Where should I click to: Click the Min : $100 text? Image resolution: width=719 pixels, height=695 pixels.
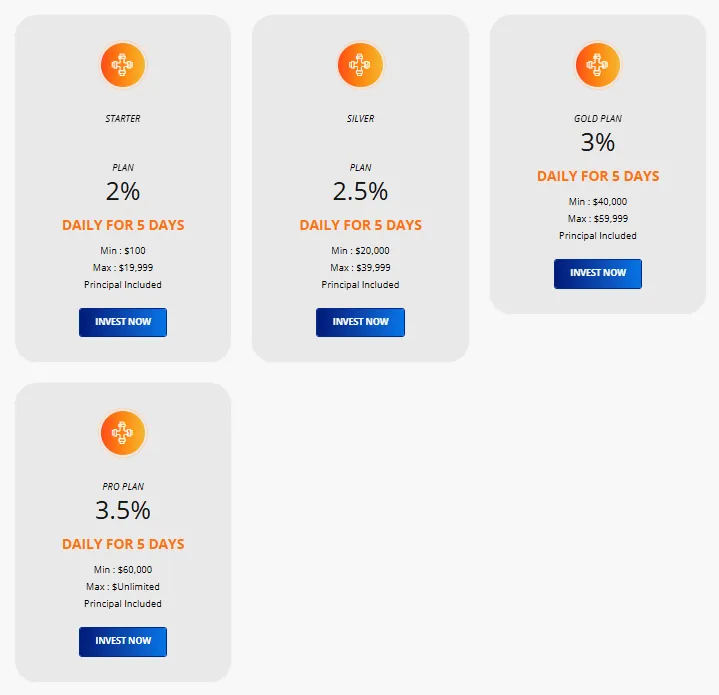click(123, 250)
